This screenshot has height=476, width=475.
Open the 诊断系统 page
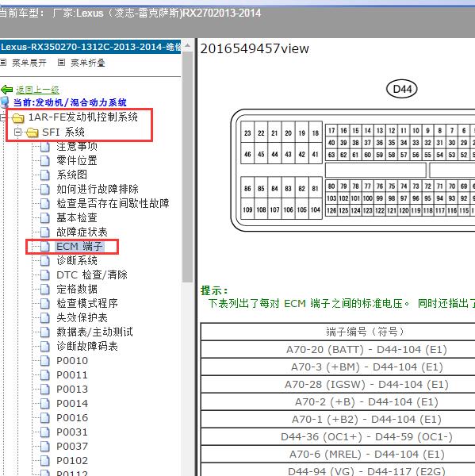[77, 260]
